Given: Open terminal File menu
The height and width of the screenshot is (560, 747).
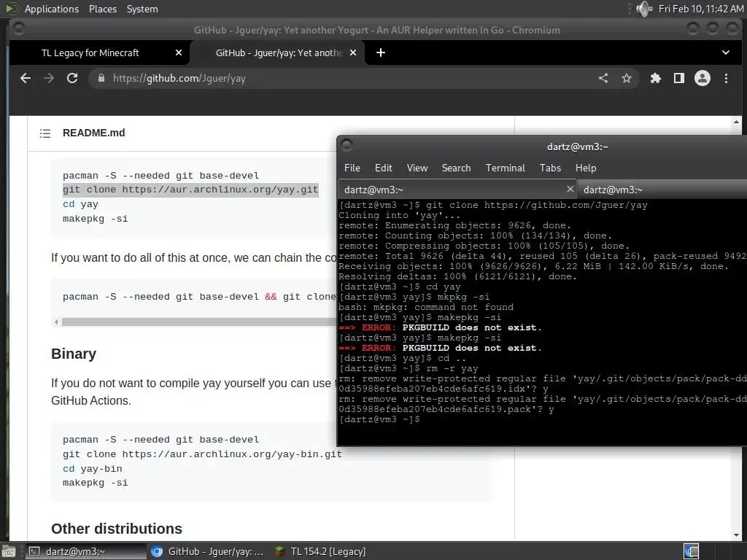Looking at the screenshot, I should pos(352,168).
